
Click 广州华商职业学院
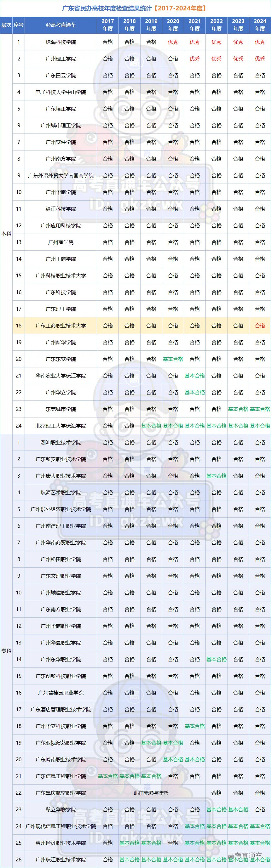click(x=61, y=626)
